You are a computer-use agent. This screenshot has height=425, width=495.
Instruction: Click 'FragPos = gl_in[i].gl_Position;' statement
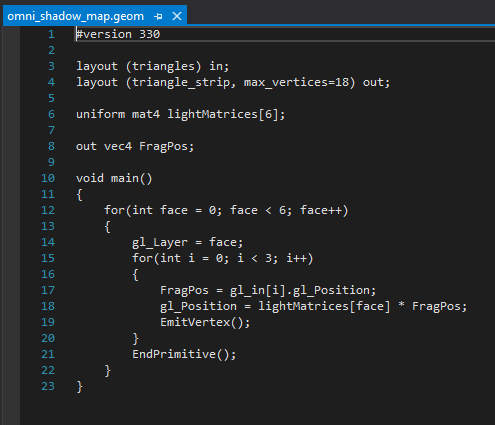[268, 290]
